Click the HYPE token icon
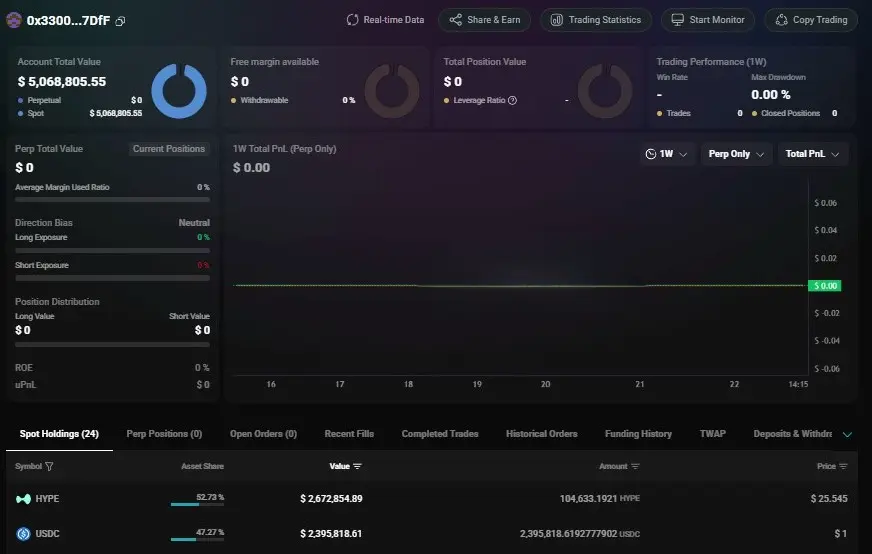 [23, 499]
